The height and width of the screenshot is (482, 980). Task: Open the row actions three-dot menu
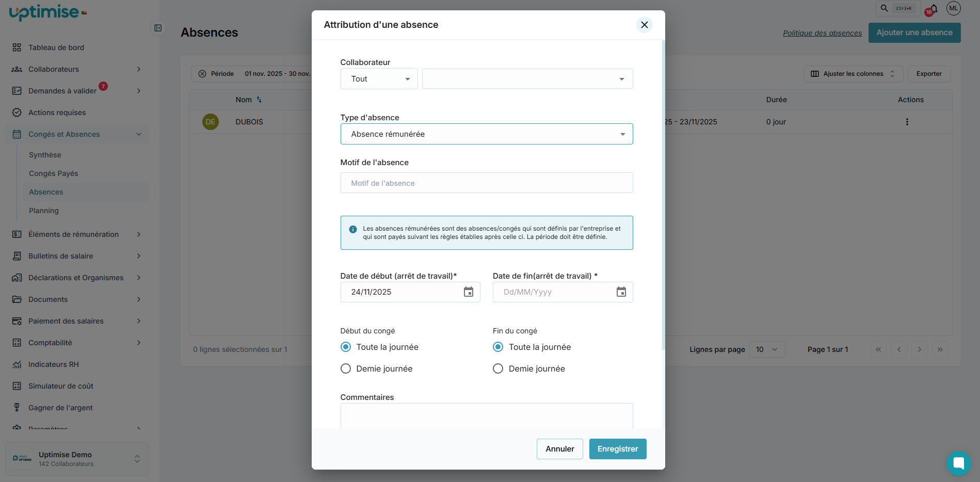907,122
